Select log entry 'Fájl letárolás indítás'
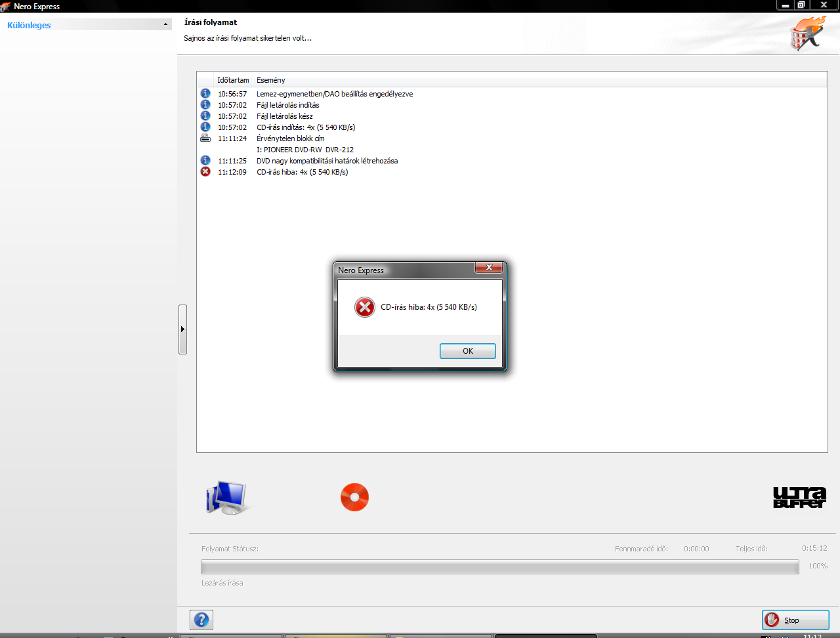The width and height of the screenshot is (840, 638). click(288, 105)
